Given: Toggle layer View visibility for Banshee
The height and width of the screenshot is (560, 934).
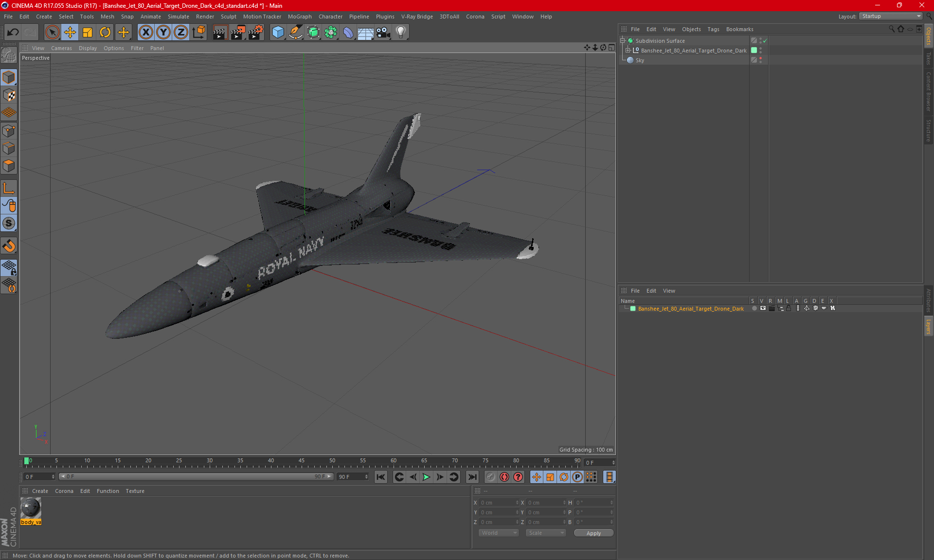Looking at the screenshot, I should point(763,308).
